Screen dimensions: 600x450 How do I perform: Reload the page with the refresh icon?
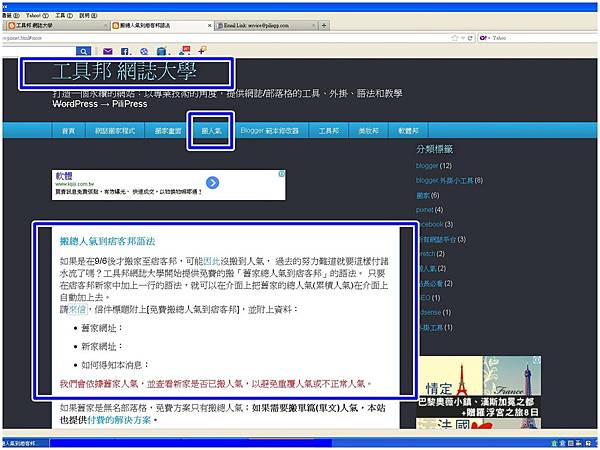coord(470,38)
